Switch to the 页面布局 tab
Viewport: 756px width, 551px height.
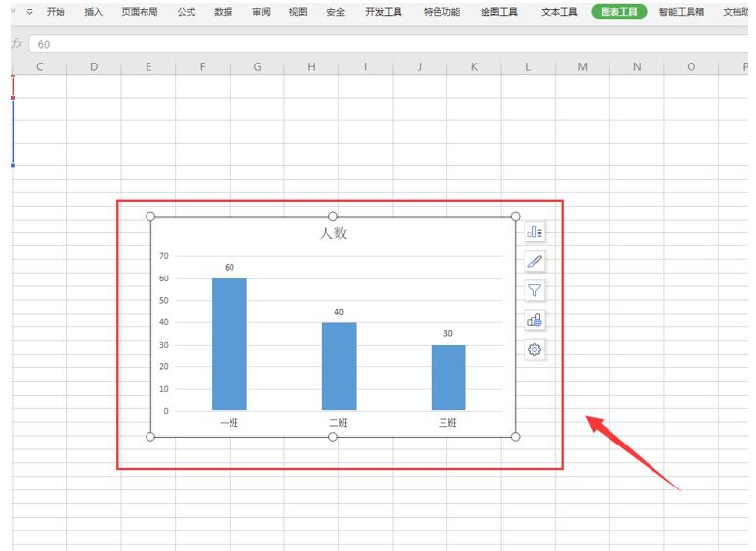(140, 12)
